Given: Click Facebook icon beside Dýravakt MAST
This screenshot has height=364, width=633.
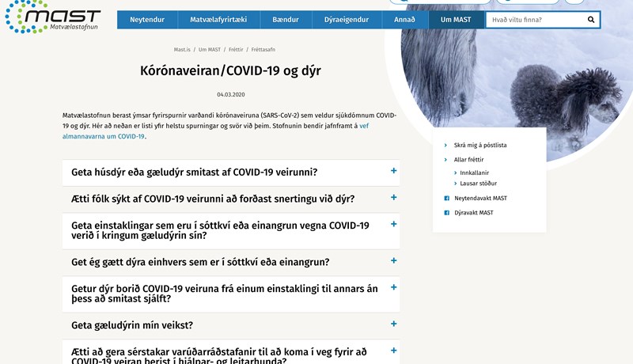Looking at the screenshot, I should [446, 213].
